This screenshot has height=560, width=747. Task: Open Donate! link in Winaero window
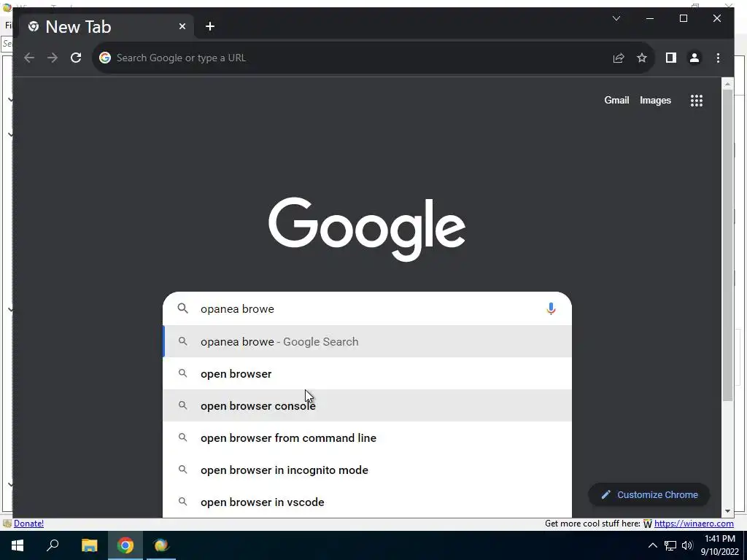click(x=28, y=524)
